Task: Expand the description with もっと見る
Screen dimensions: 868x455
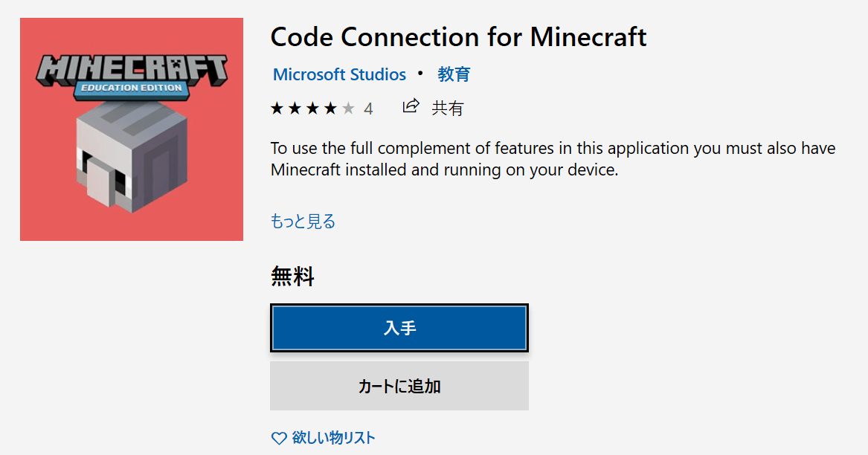Action: coord(303,222)
